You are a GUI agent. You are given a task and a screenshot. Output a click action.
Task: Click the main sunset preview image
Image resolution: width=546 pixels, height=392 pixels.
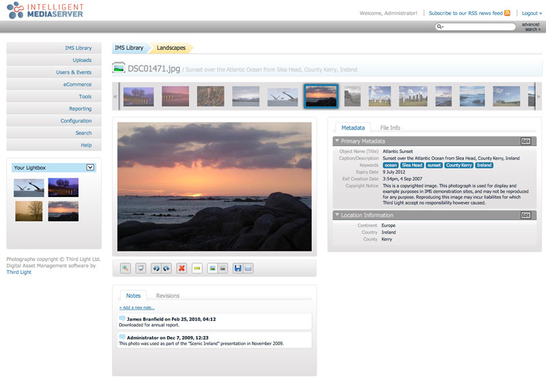214,186
